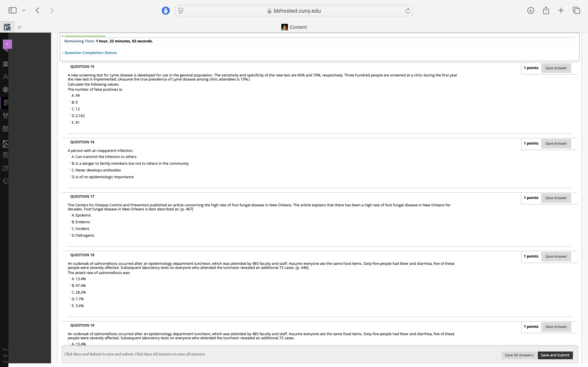Click Save All Answers
Viewport: 588px width, 367px height.
519,355
